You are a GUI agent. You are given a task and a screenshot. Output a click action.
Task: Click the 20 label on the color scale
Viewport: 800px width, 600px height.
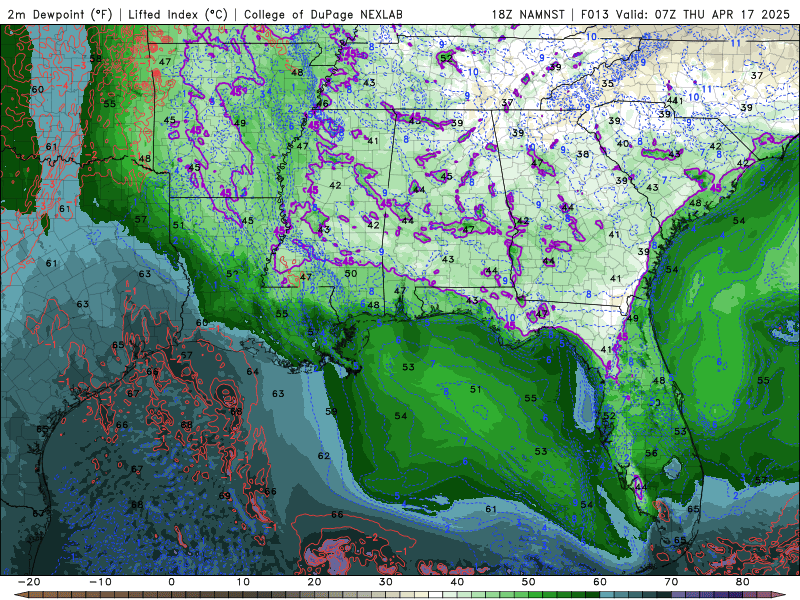point(314,582)
